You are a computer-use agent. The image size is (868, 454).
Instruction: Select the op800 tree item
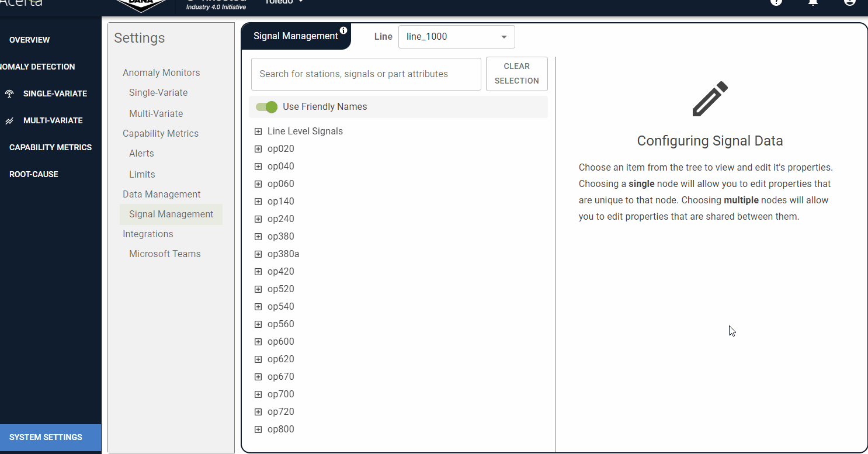click(x=280, y=429)
